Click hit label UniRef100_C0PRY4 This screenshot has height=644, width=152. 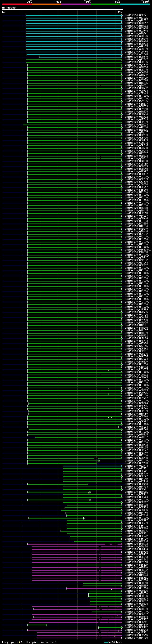point(137,52)
